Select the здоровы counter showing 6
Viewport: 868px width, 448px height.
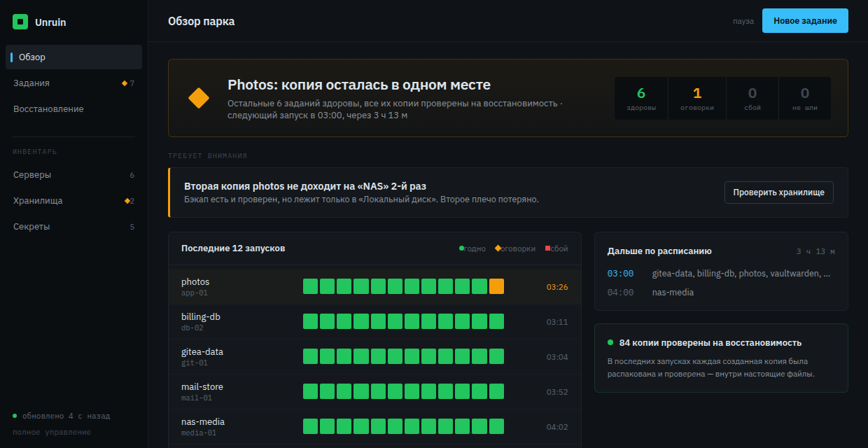pyautogui.click(x=641, y=98)
